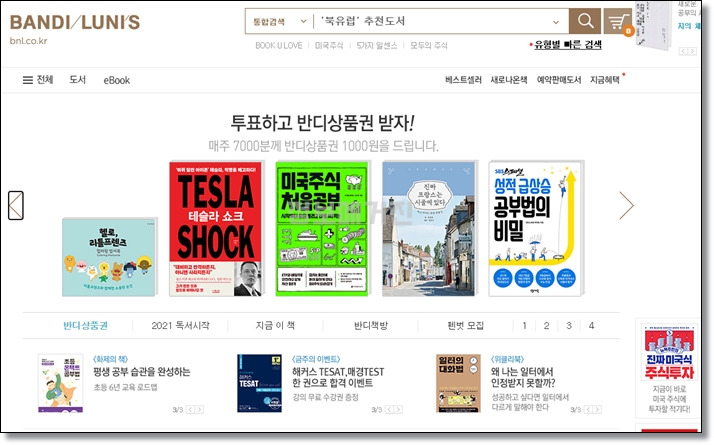Viewport: 714px width, 445px height.
Task: Open the 일터의 대화법 book thumbnail
Action: coord(458,383)
